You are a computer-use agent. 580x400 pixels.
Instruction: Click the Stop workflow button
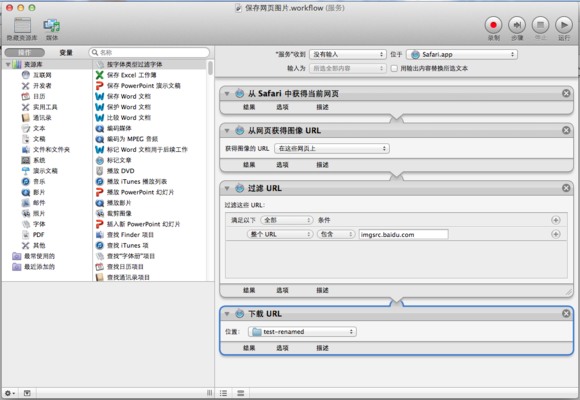pos(540,25)
